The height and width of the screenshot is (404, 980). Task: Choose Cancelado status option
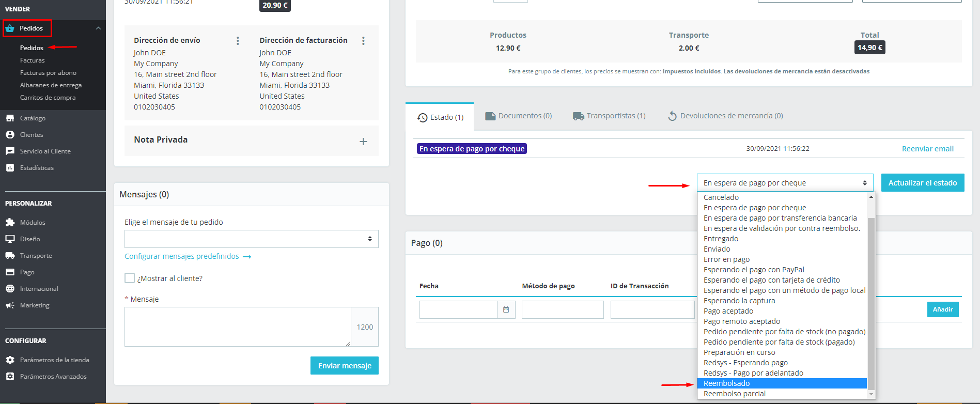(x=782, y=197)
